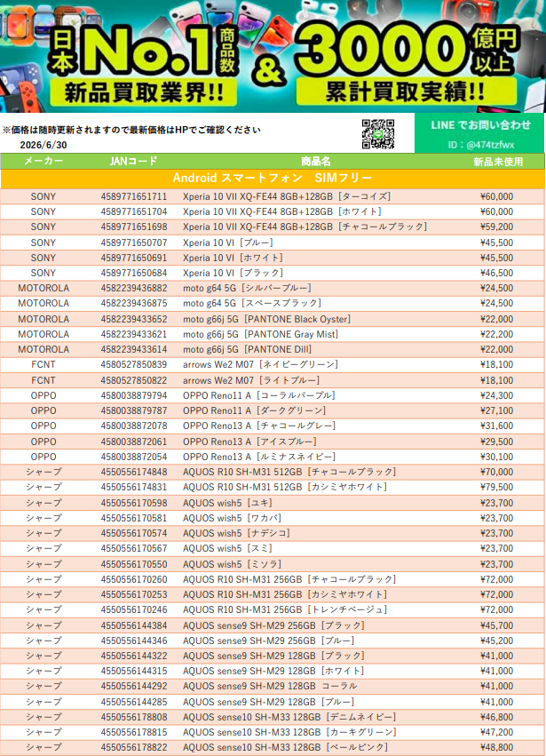The height and width of the screenshot is (756, 546).
Task: Select AQUOS sense9 256GB ブルー product
Action: click(269, 641)
